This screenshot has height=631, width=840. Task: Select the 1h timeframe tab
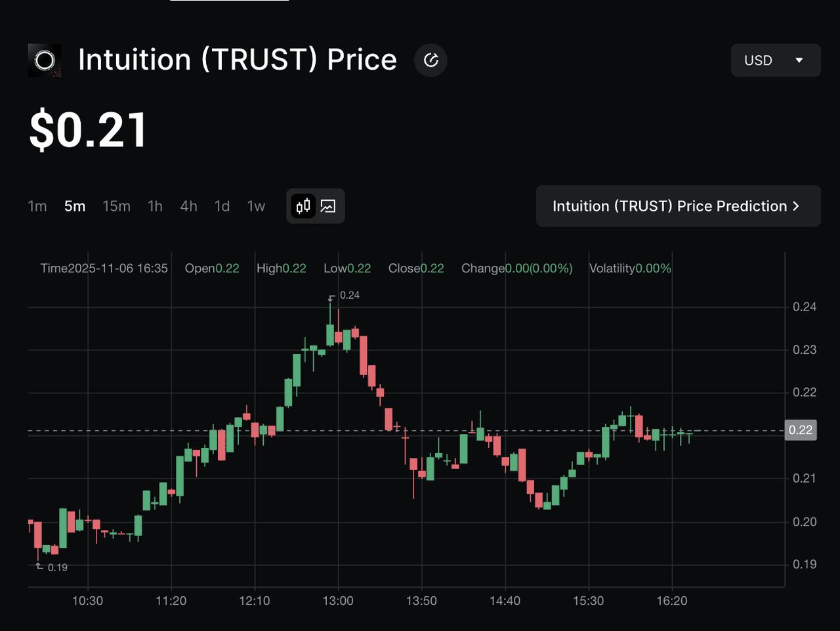tap(155, 206)
